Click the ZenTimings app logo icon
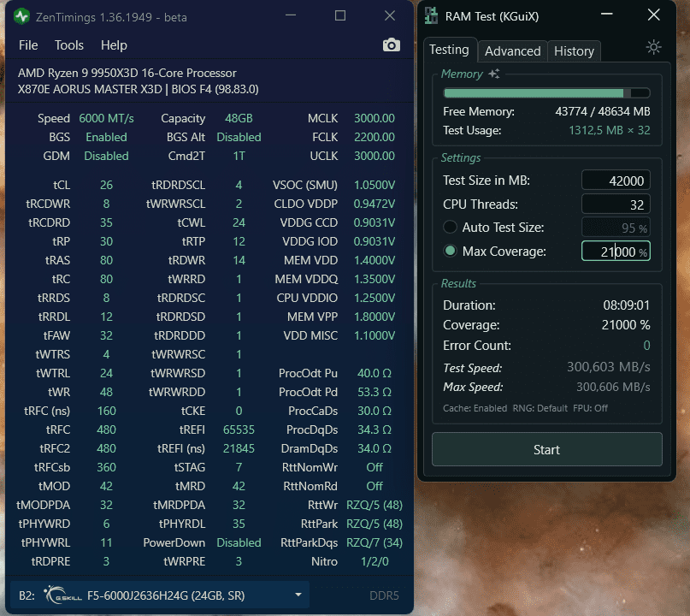This screenshot has height=616, width=690. pyautogui.click(x=21, y=17)
